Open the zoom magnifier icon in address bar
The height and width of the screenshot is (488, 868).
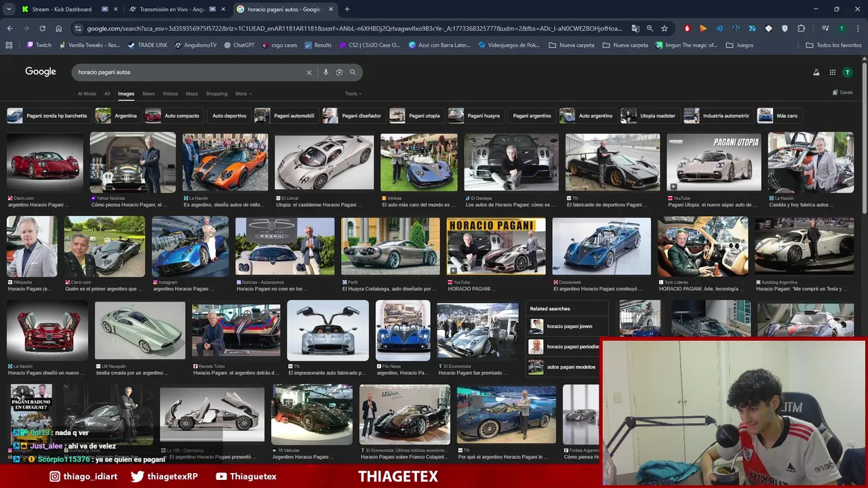[x=650, y=28]
